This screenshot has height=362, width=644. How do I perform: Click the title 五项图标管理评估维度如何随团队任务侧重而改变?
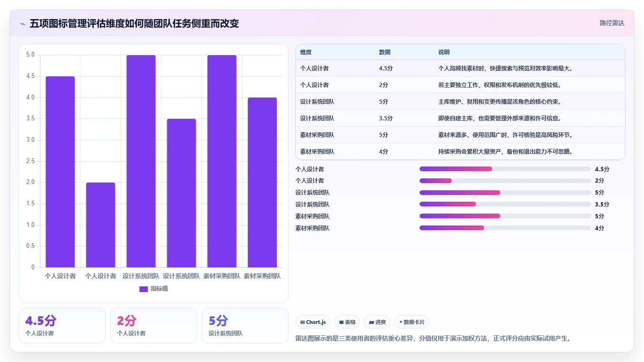tap(134, 23)
